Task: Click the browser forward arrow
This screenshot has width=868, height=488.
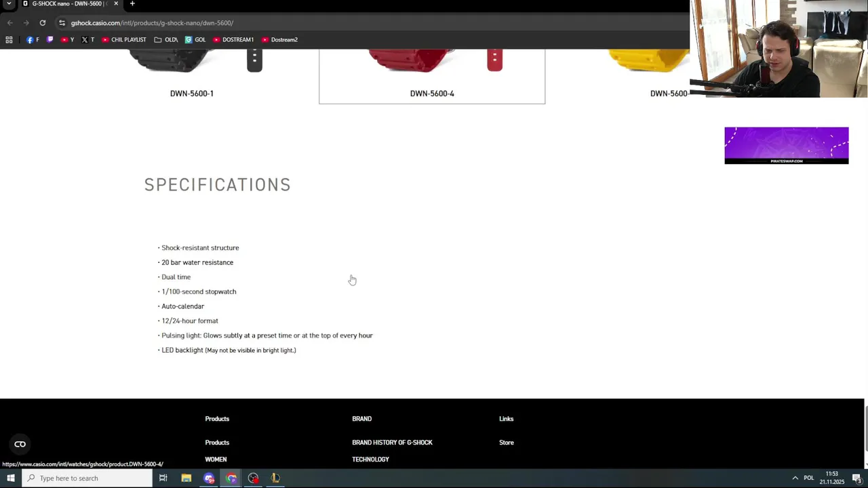Action: [x=26, y=22]
